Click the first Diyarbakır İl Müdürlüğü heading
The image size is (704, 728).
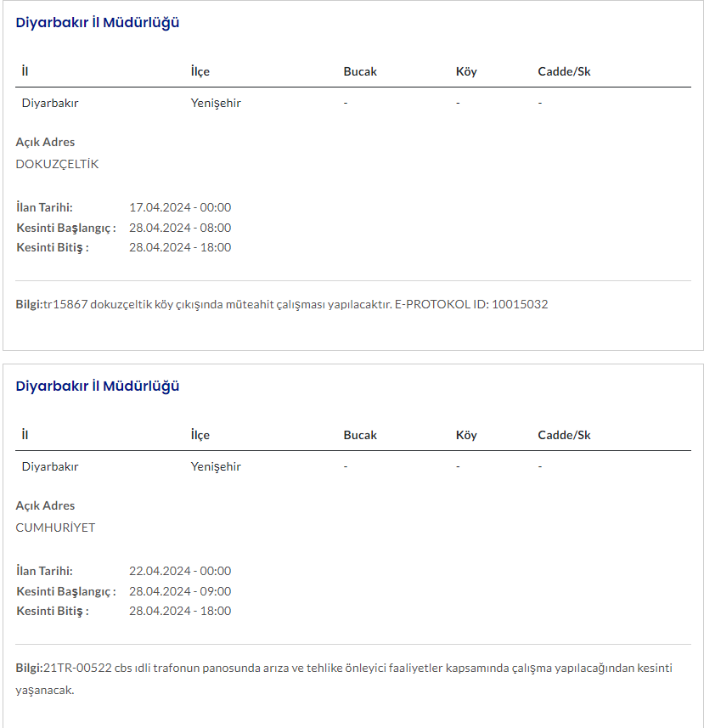point(98,23)
